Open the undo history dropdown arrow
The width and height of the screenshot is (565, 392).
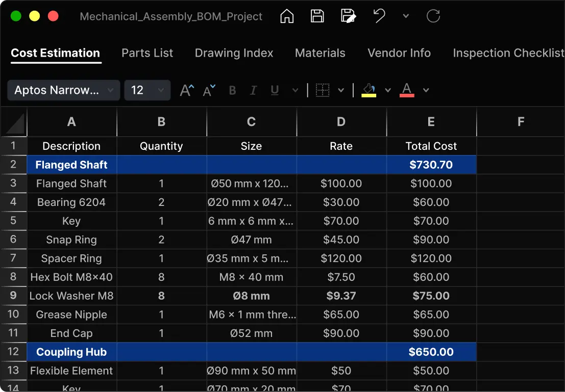pyautogui.click(x=406, y=16)
